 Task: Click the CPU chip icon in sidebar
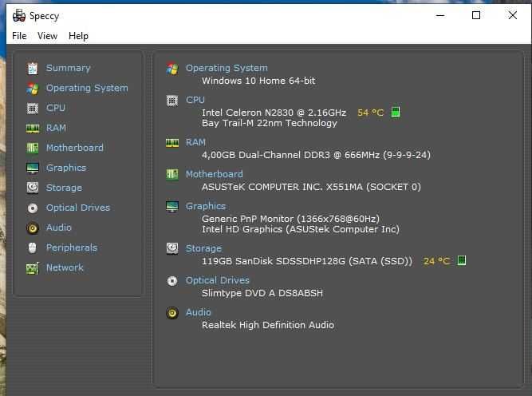click(x=33, y=109)
